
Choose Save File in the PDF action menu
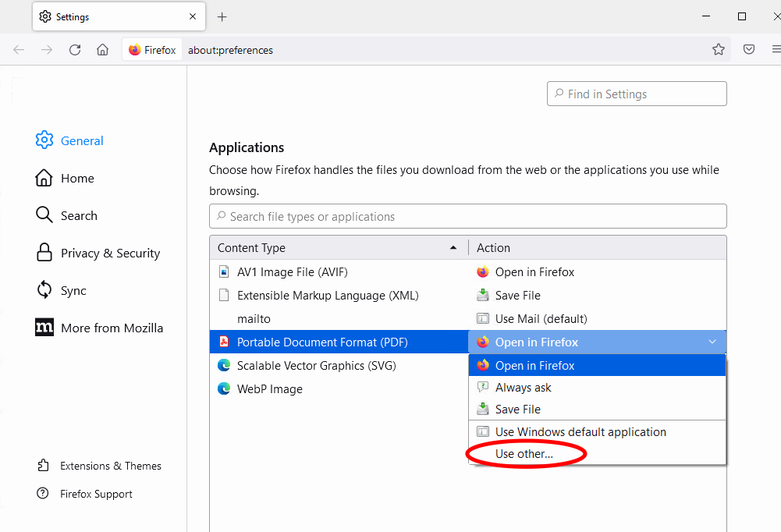(x=517, y=410)
